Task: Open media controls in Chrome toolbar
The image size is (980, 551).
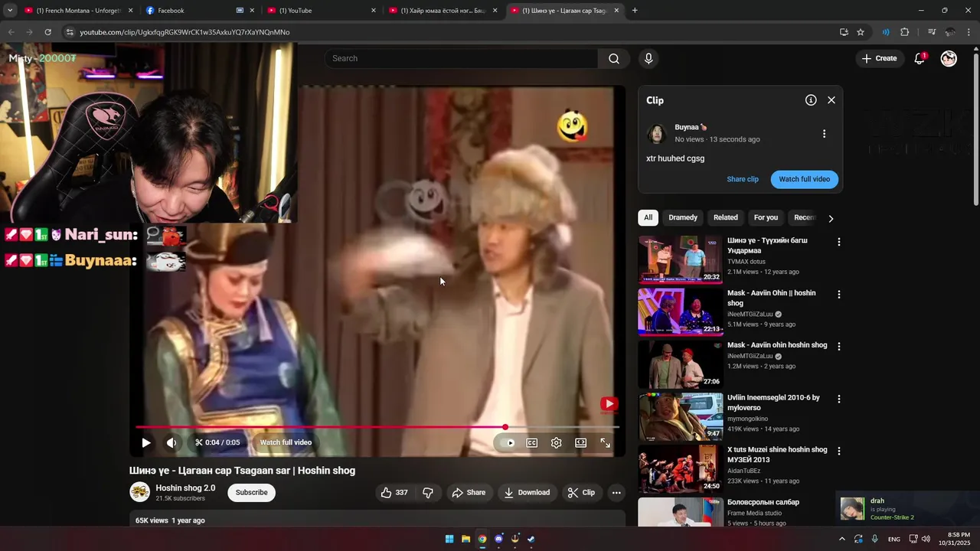Action: [x=932, y=32]
